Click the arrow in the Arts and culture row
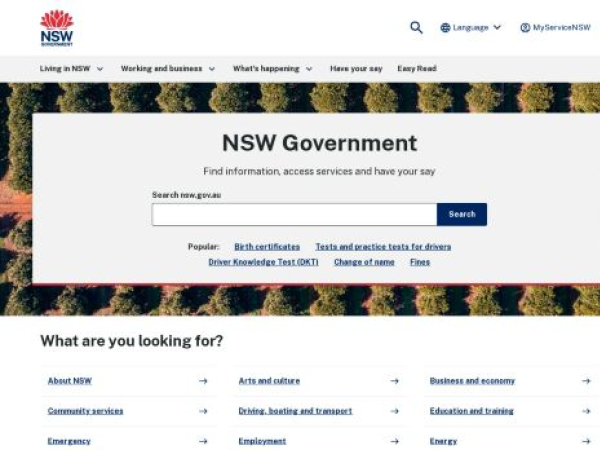The height and width of the screenshot is (450, 600). [395, 381]
